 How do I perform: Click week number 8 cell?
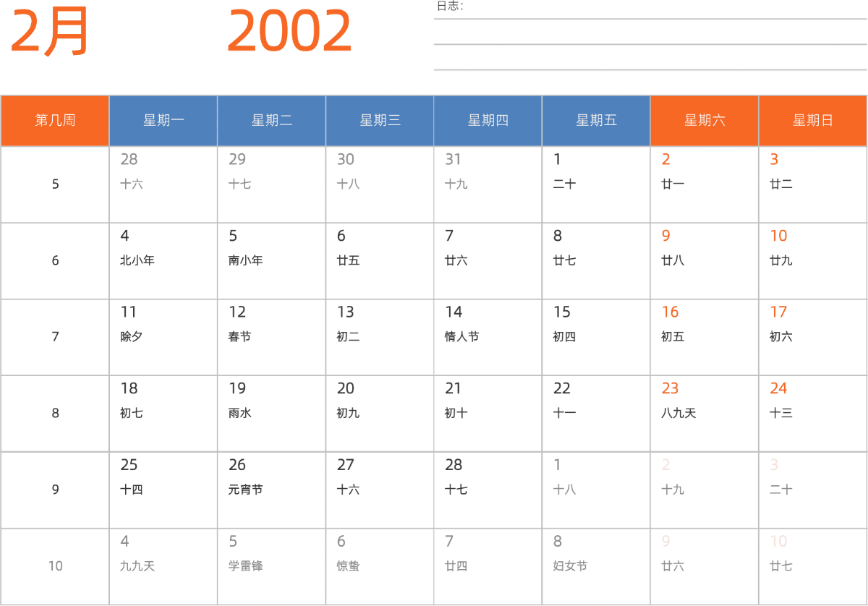[x=55, y=414]
